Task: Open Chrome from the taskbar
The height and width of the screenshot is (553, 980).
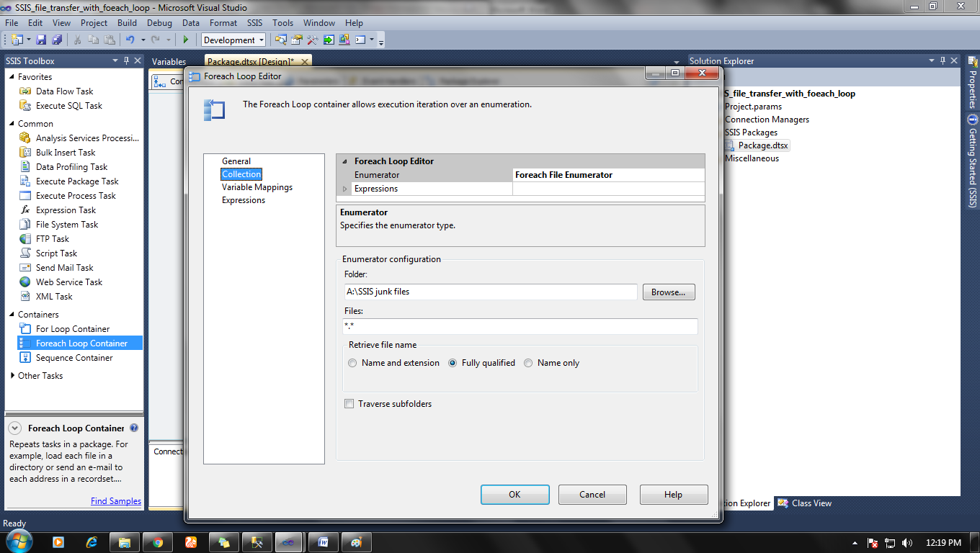Action: 158,542
